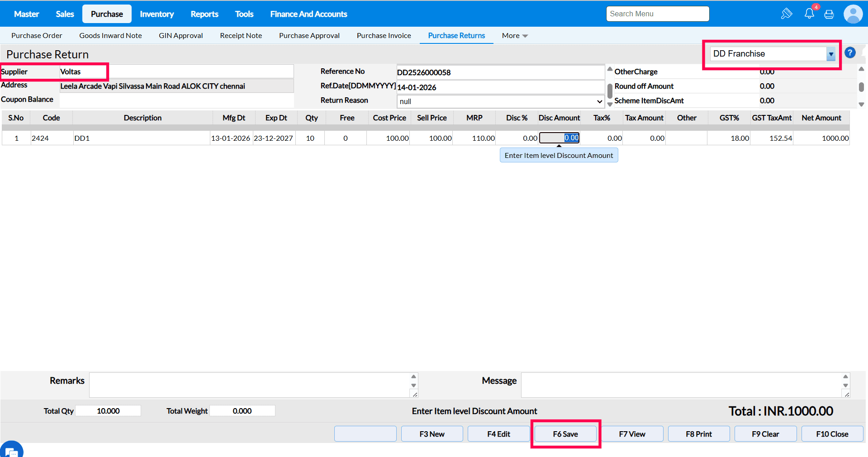Screen dimensions: 868x457
Task: Click the F8 Print button
Action: [698, 434]
